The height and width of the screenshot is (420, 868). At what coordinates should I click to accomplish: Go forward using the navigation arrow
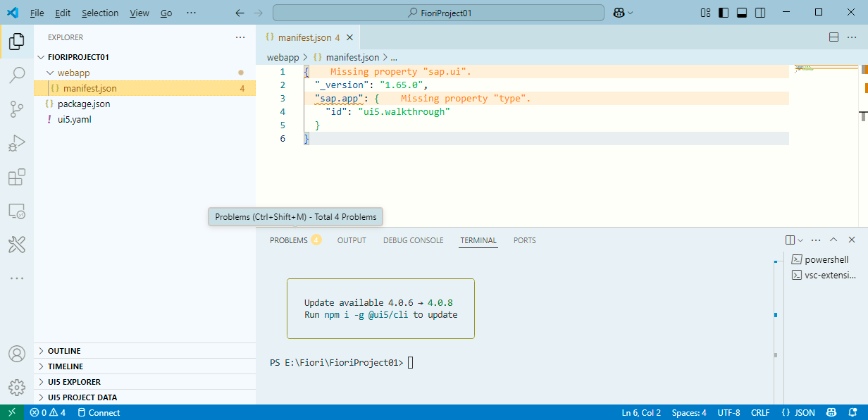pyautogui.click(x=259, y=13)
